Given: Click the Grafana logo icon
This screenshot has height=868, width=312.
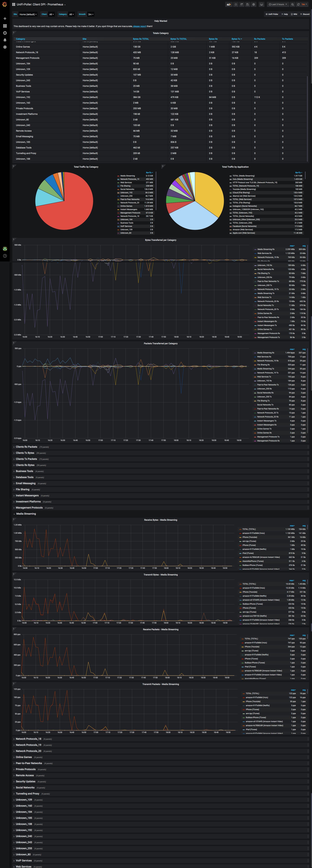Looking at the screenshot, I should 5,4.
